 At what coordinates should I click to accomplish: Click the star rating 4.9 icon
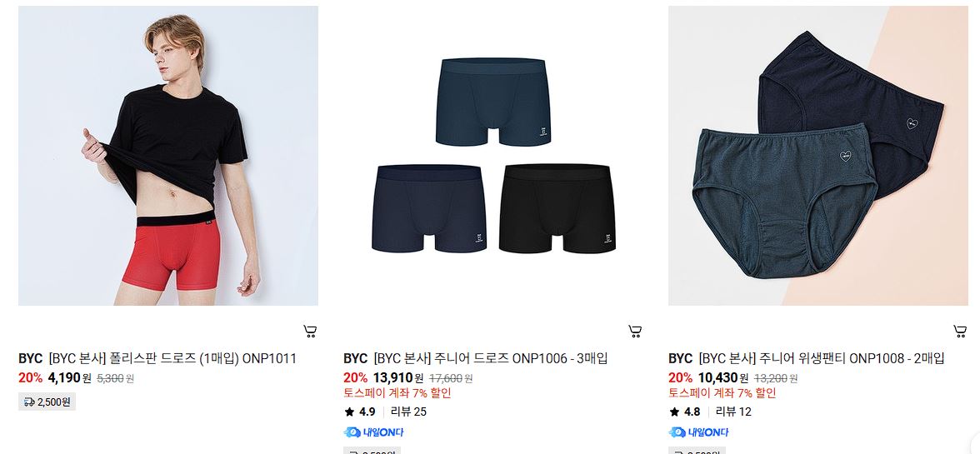[349, 412]
